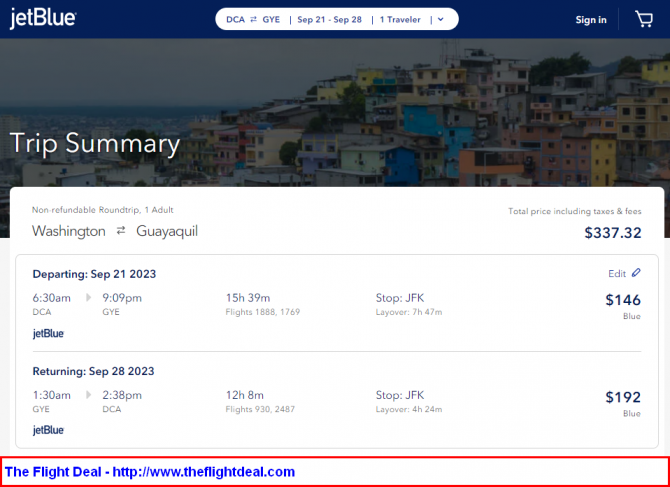Viewport: 670px width, 487px height.
Task: Click the 1:30am departure time
Action: pos(52,395)
